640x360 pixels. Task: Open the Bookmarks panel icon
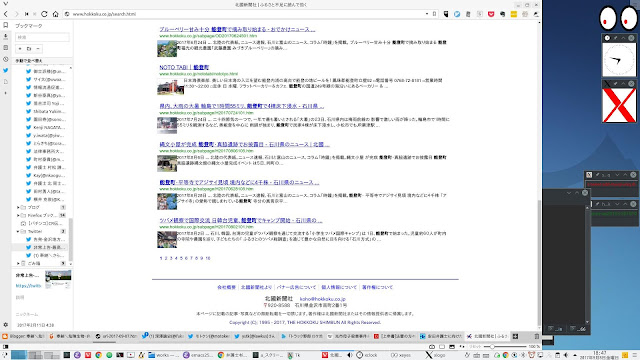point(6,25)
